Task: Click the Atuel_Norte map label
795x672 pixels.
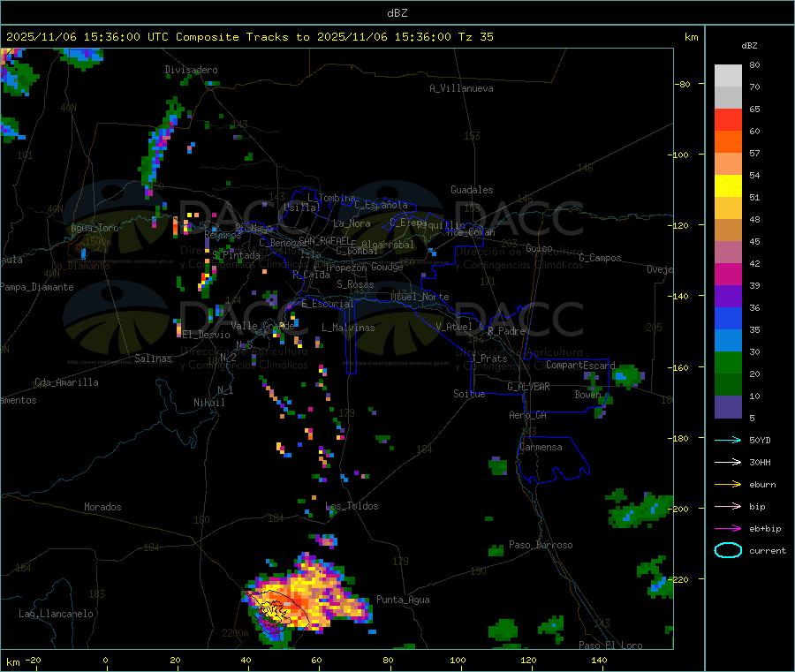Action: coord(420,297)
